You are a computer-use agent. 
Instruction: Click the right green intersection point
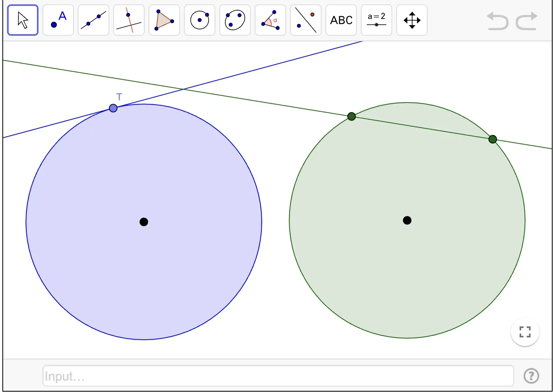coord(492,139)
